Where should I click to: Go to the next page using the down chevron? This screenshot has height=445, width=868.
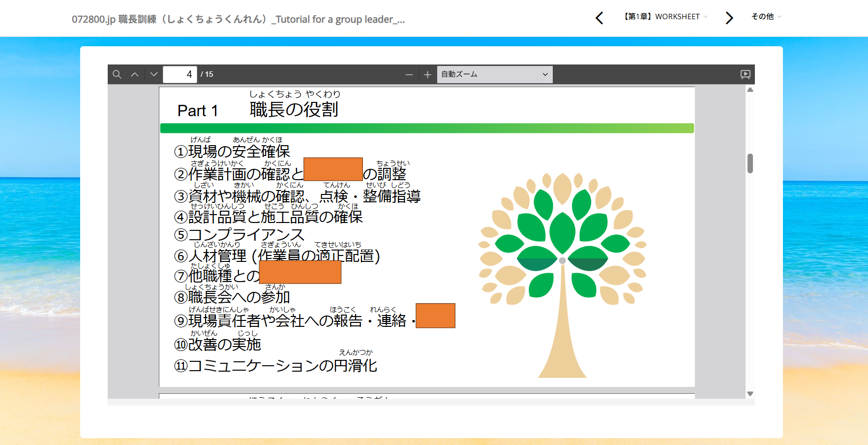153,74
